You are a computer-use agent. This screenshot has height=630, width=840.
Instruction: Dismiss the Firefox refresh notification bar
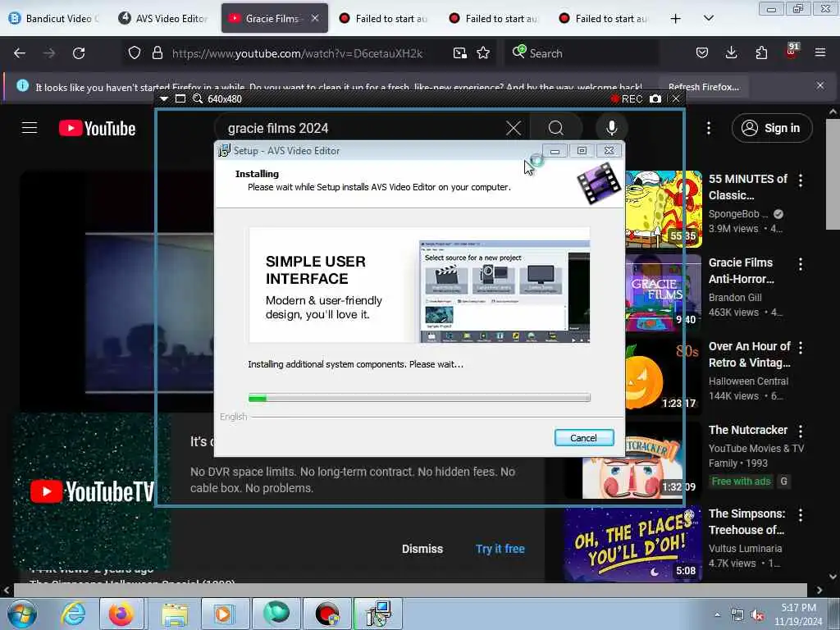[820, 85]
